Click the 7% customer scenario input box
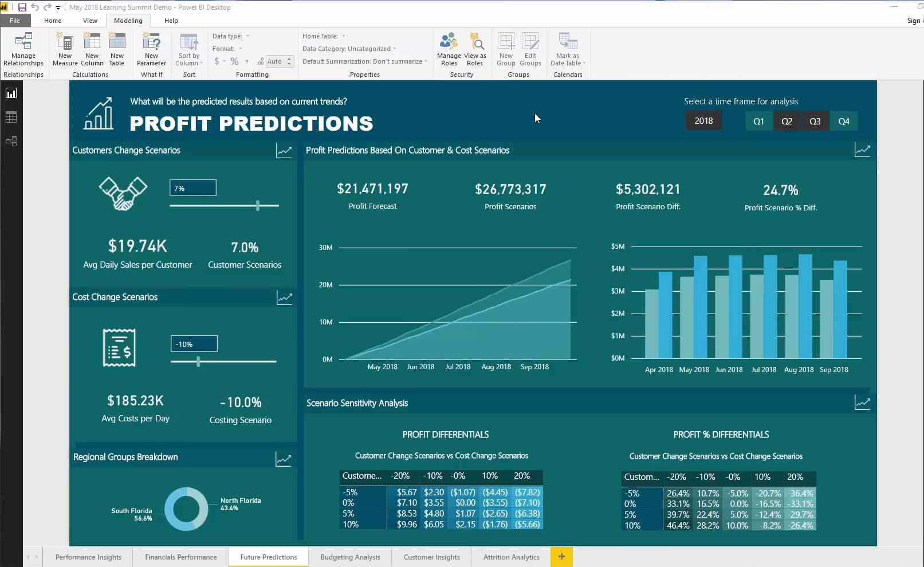924x567 pixels. 193,188
